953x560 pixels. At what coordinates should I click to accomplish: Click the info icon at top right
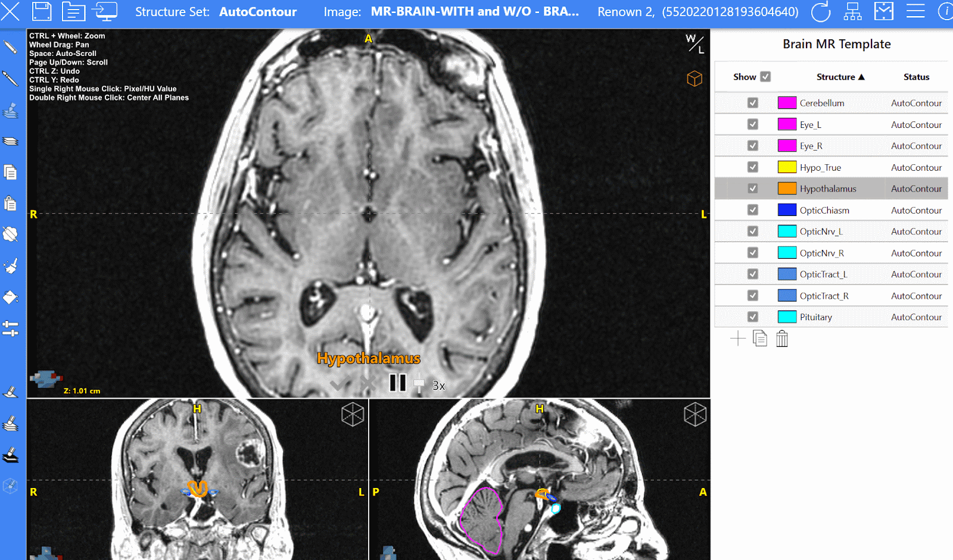tap(945, 11)
